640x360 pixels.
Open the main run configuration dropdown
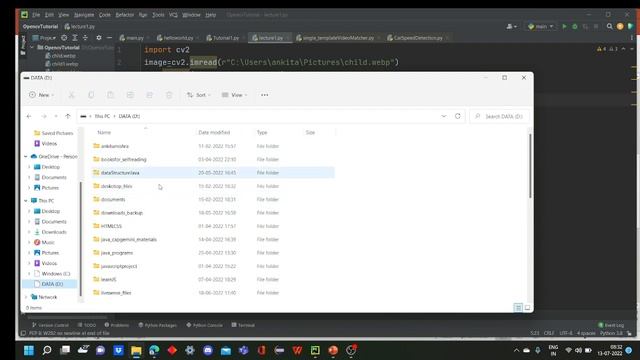(541, 26)
